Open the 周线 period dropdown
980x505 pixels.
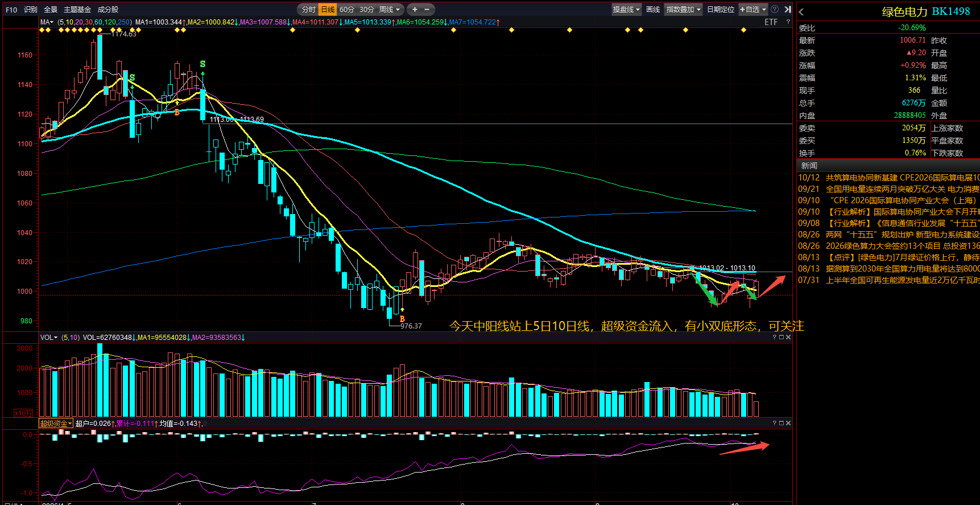click(x=390, y=10)
